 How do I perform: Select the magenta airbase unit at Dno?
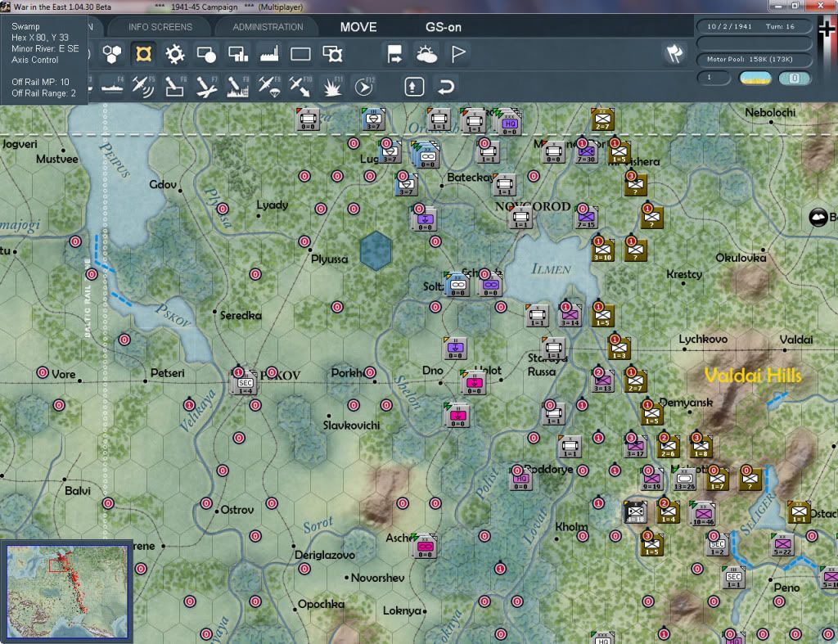(x=474, y=383)
